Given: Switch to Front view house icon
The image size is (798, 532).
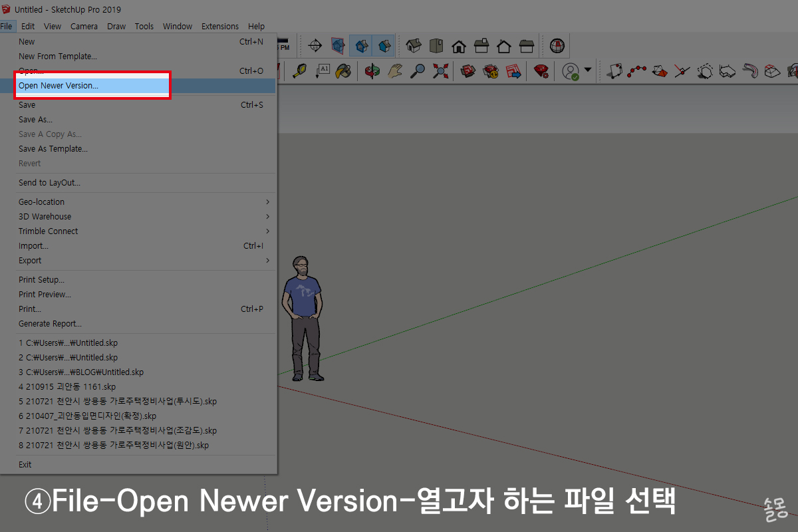Looking at the screenshot, I should click(x=459, y=46).
